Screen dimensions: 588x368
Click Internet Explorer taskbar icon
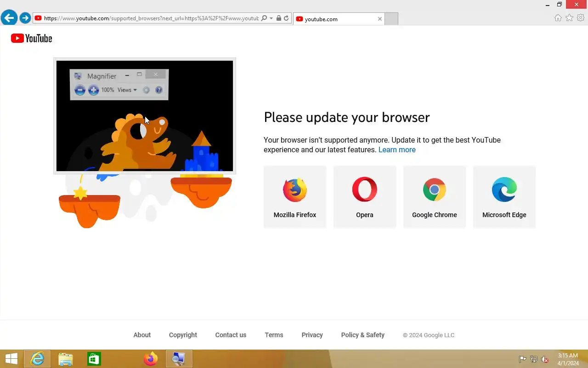37,359
